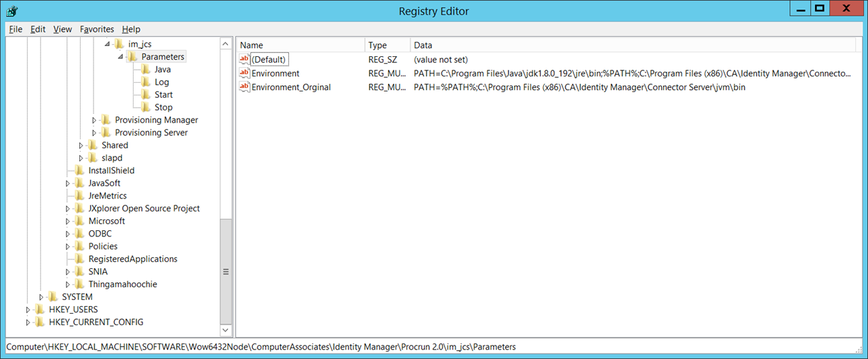
Task: Click the Registry Editor title bar icon
Action: click(x=12, y=11)
